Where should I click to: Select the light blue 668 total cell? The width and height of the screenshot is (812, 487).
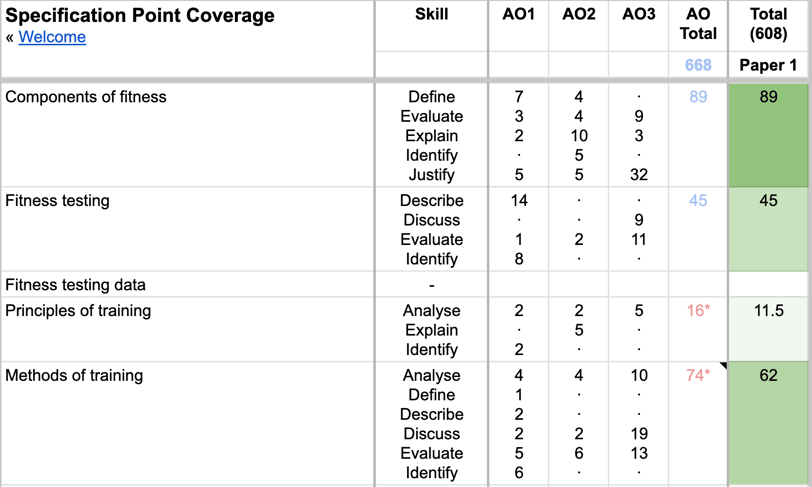698,65
